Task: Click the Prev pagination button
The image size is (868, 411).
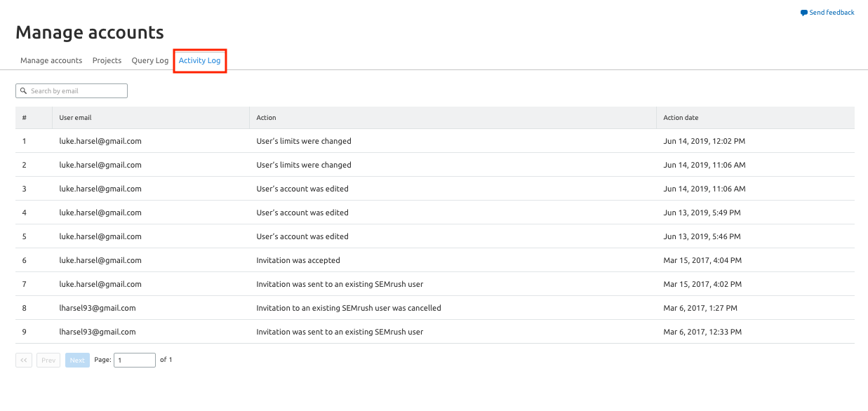Action: coord(48,360)
